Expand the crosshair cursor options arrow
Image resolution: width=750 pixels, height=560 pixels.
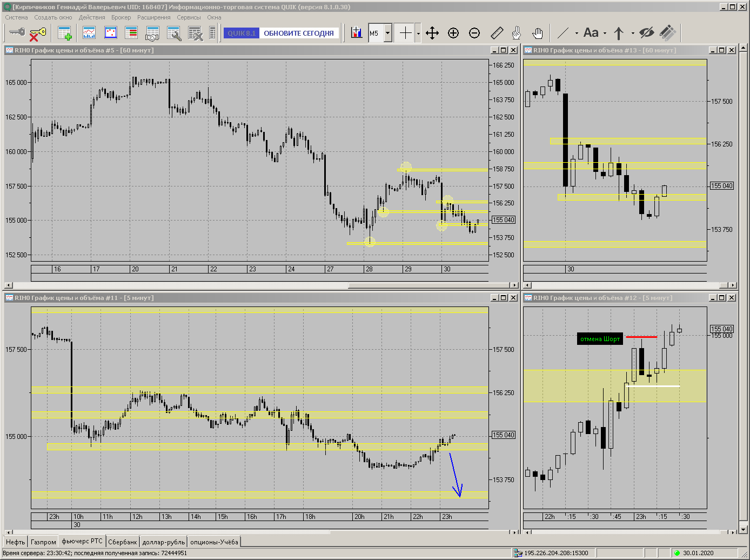click(x=418, y=34)
